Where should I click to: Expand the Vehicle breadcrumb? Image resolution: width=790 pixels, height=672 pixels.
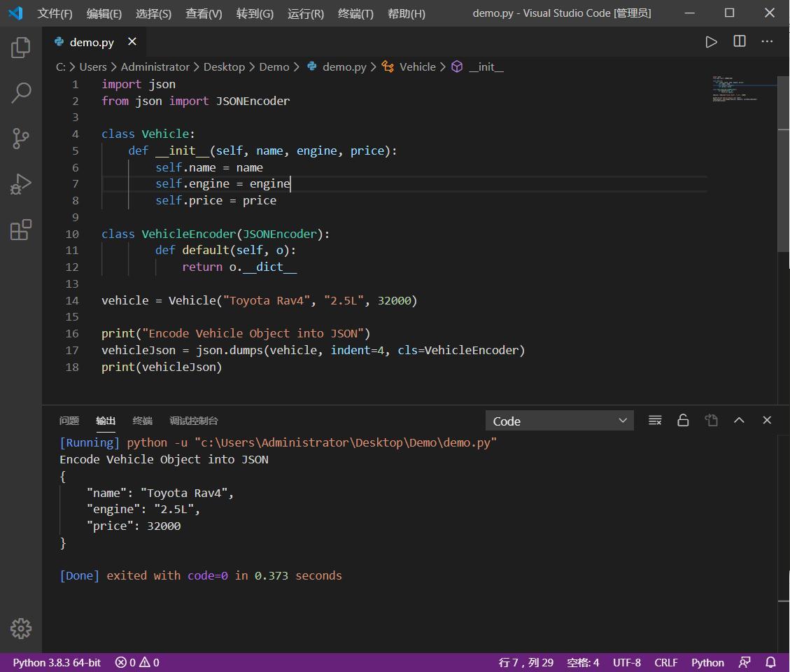pyautogui.click(x=418, y=66)
